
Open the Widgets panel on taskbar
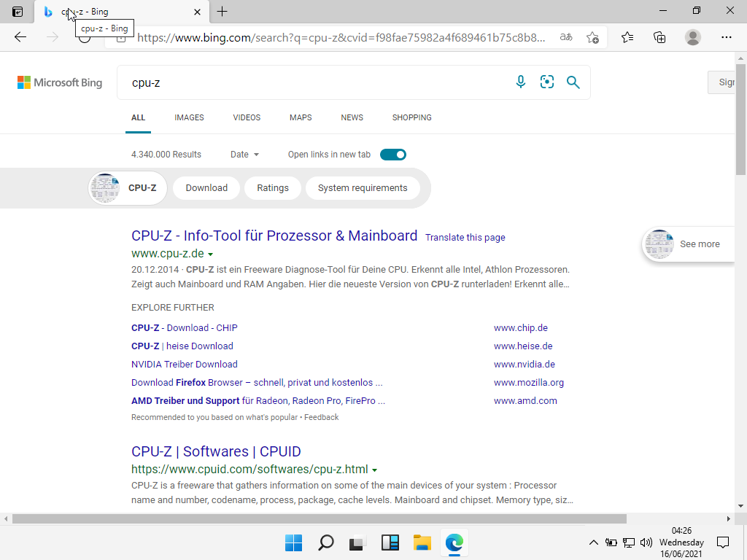pyautogui.click(x=390, y=542)
